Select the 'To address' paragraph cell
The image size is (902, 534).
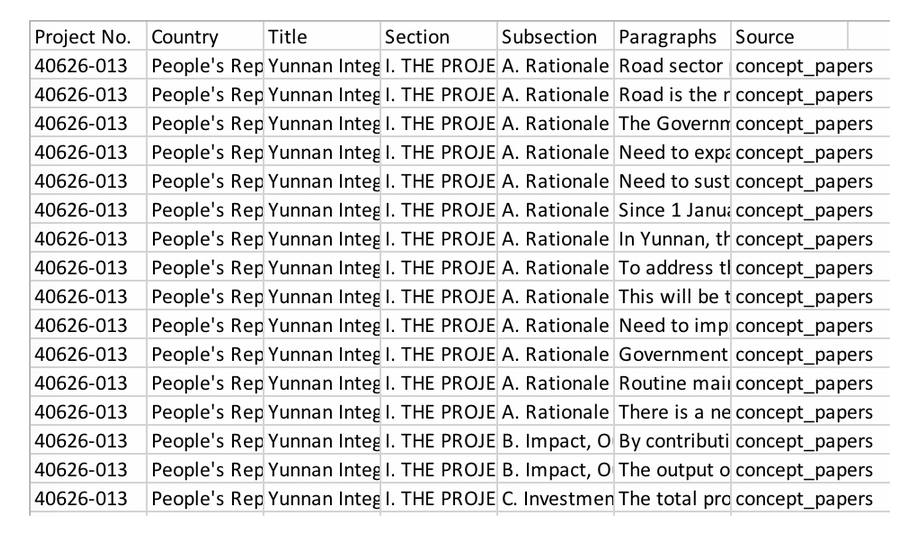[672, 267]
